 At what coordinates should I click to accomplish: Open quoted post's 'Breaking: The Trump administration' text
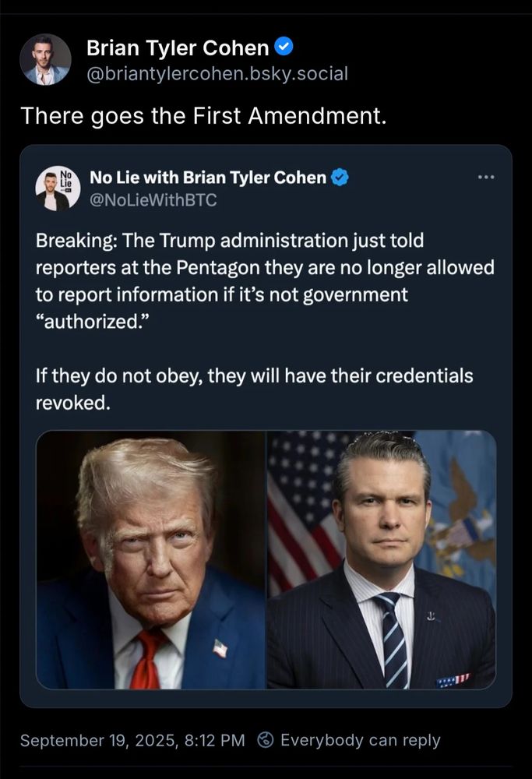coord(265,280)
